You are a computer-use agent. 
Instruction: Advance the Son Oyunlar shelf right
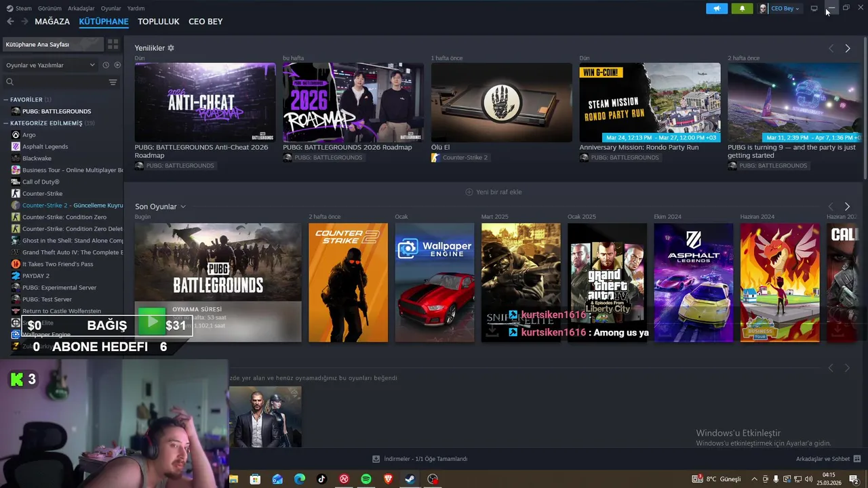(848, 206)
